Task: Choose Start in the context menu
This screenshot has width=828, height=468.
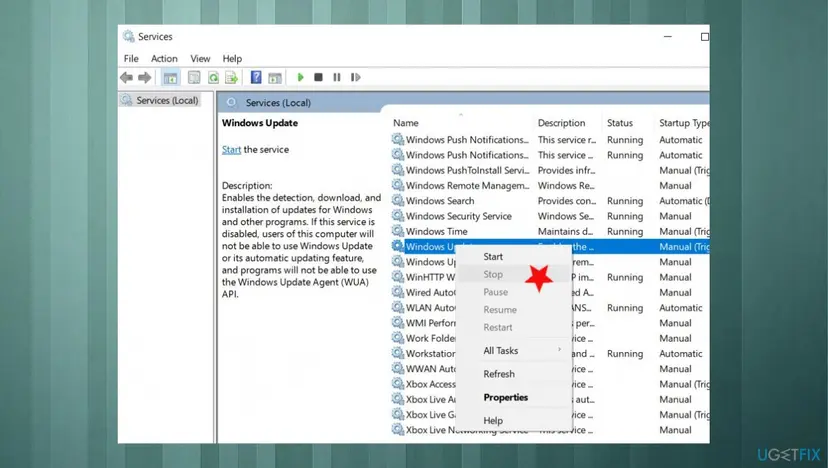Action: (x=493, y=257)
